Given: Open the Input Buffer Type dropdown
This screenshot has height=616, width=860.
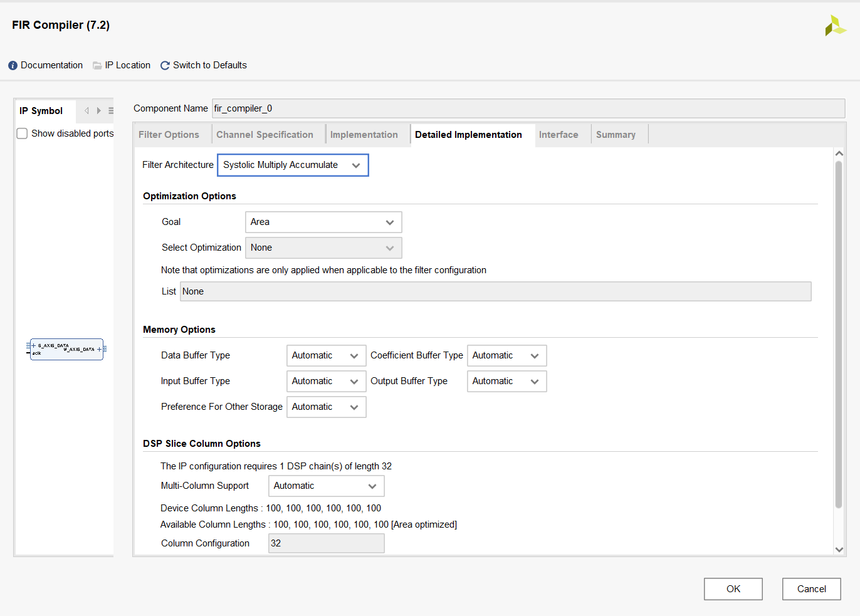Looking at the screenshot, I should (327, 382).
